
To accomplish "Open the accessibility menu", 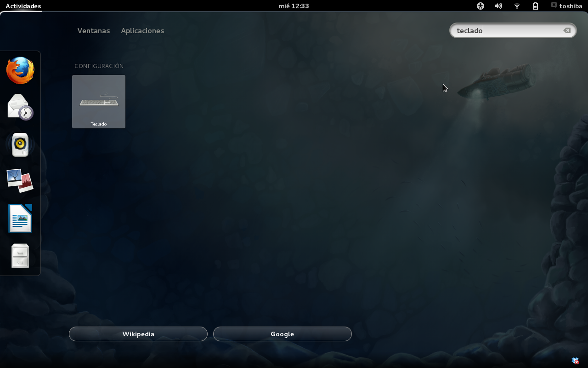I will 480,6.
